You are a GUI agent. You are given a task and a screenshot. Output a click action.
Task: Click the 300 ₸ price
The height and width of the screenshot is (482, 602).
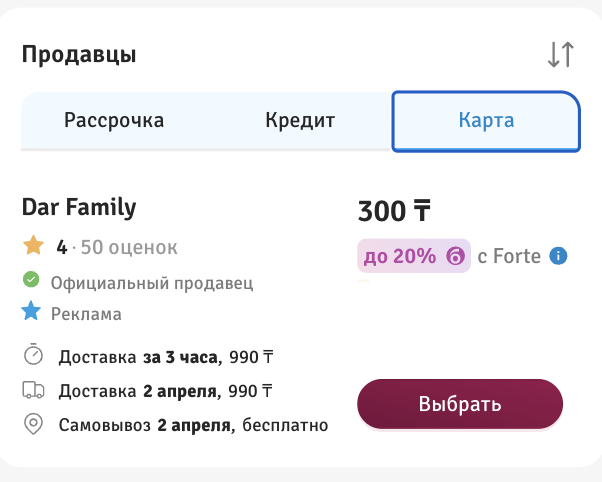(394, 211)
